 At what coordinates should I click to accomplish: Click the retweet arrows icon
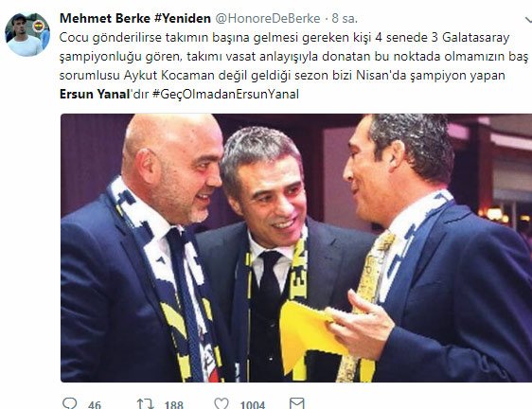(x=145, y=404)
